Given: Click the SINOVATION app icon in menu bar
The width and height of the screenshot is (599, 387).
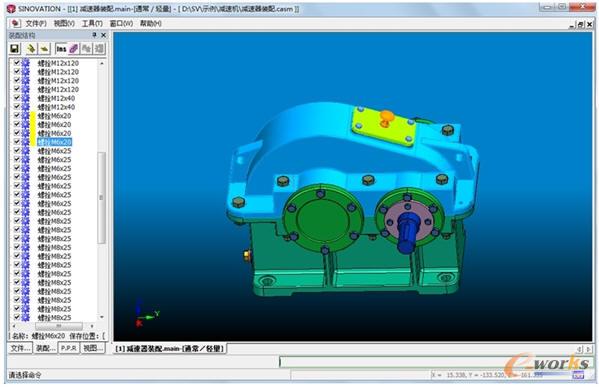Looking at the screenshot, I should [15, 24].
